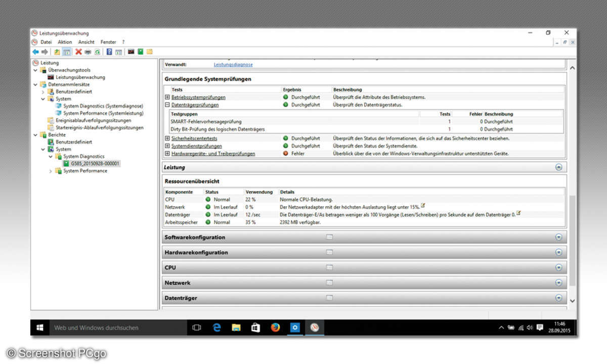Screen dimensions: 607x364
Task: Open the ? help menu
Action: pos(123,42)
